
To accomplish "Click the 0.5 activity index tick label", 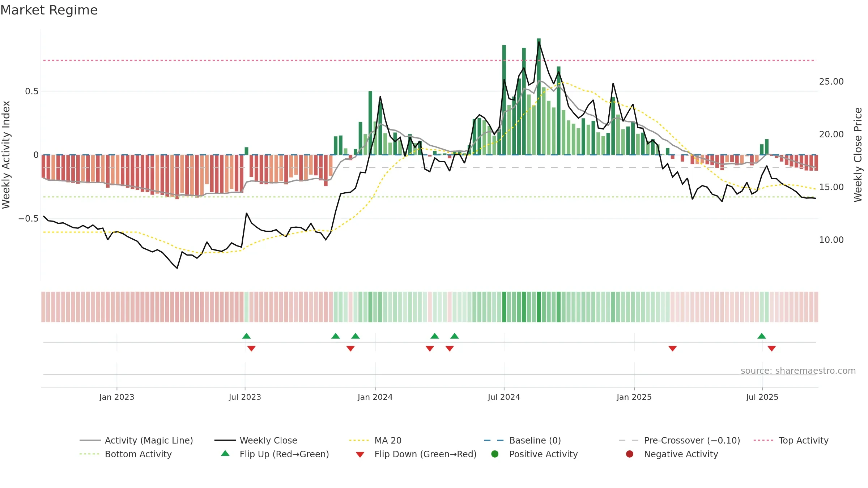I will click(x=31, y=91).
